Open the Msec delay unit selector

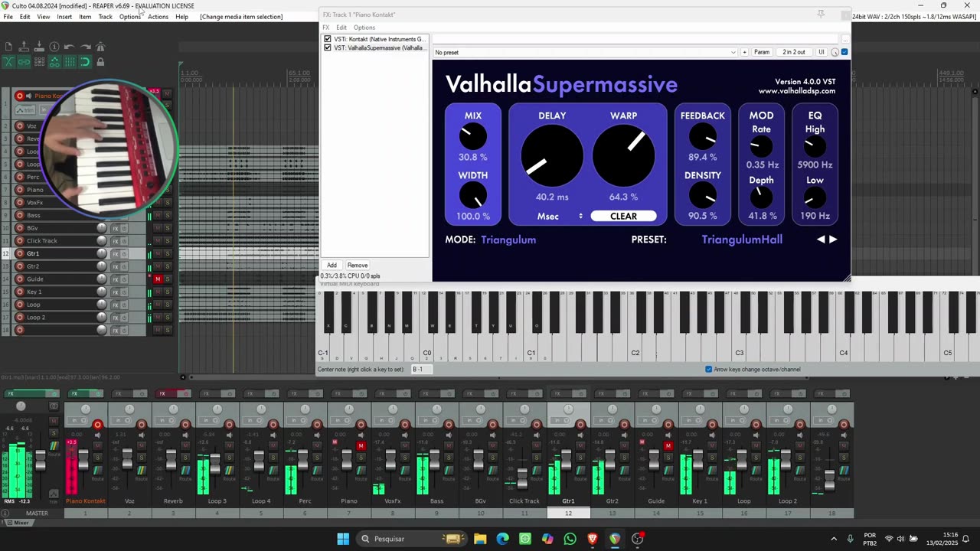point(560,216)
